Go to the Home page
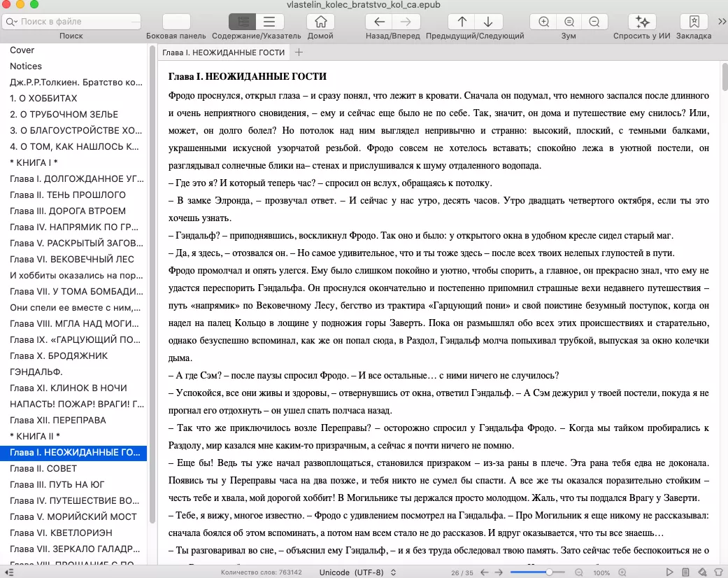728x578 pixels. (320, 22)
